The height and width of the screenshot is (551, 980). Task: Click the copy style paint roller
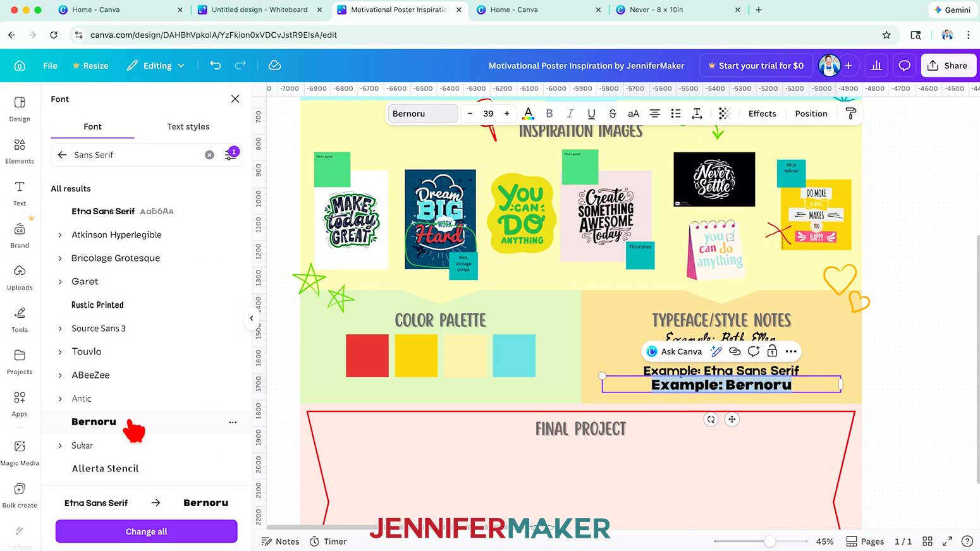point(850,114)
